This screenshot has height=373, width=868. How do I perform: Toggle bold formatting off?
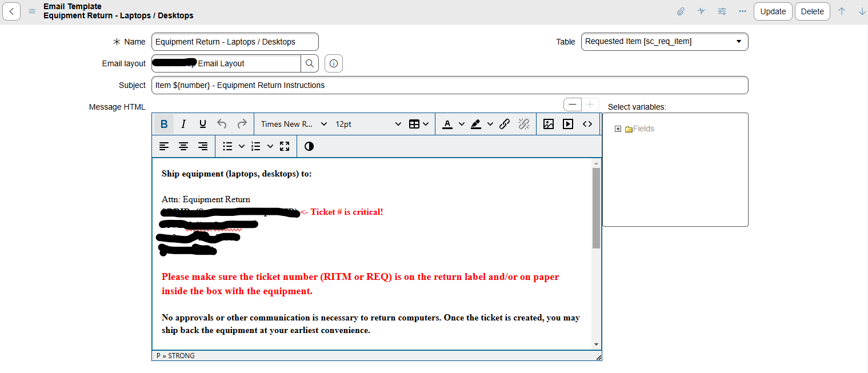pyautogui.click(x=163, y=123)
